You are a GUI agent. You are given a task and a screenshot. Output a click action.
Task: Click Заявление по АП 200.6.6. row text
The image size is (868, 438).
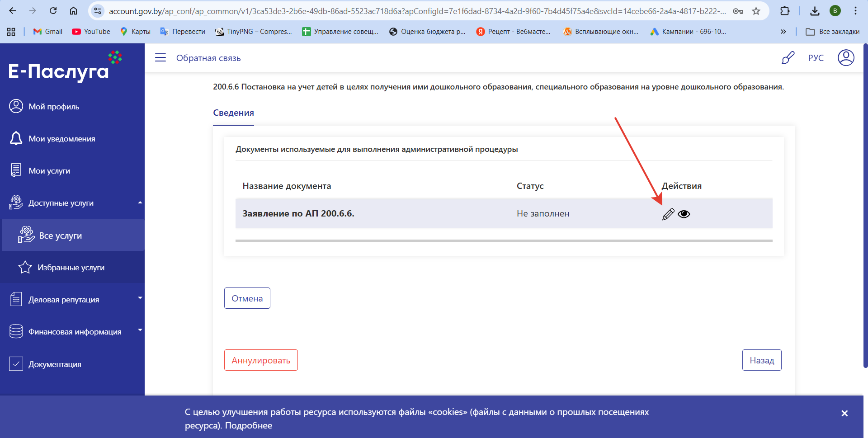[298, 213]
